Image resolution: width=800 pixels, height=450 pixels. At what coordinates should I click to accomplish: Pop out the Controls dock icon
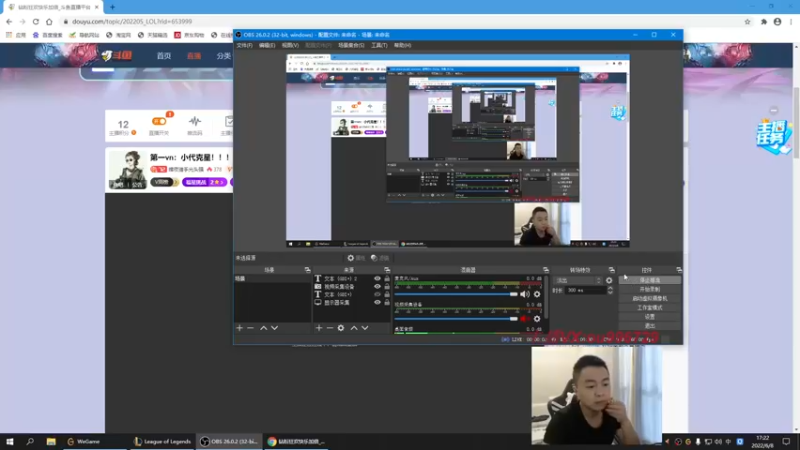[679, 270]
